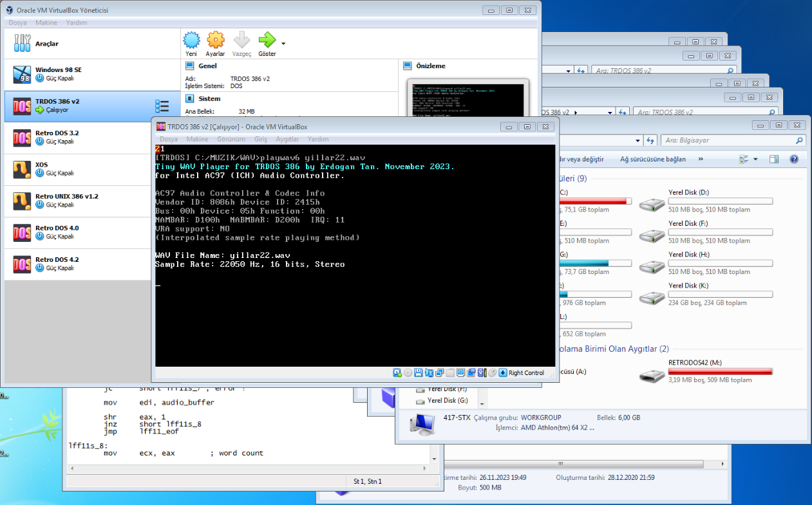Click the mouse integration status icon
The height and width of the screenshot is (505, 812).
tap(492, 372)
